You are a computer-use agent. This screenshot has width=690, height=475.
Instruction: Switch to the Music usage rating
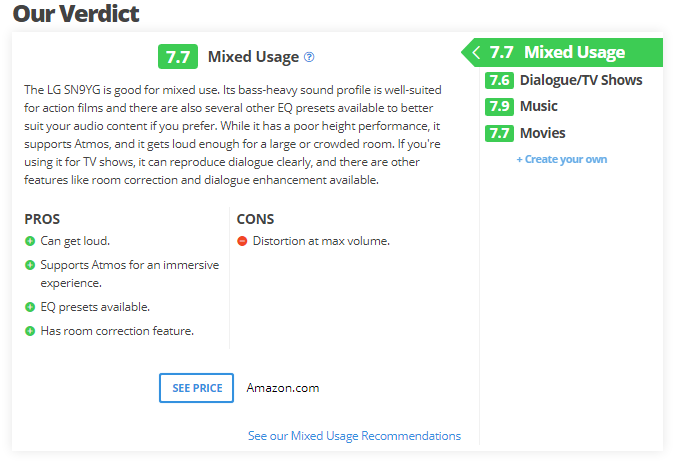pyautogui.click(x=539, y=107)
